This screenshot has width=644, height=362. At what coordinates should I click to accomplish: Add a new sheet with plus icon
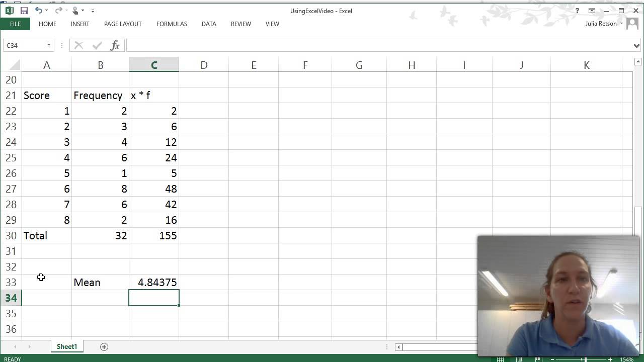[x=104, y=346]
